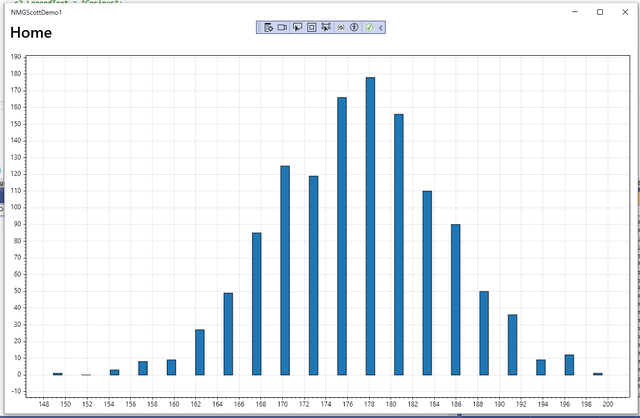Click the green Hot Reload checkmark
Screen dimensions: 640x418
pos(369,27)
